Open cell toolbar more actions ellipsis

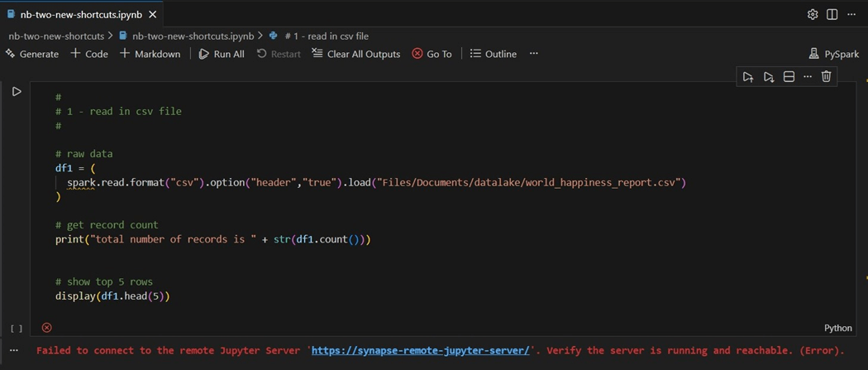coord(808,76)
